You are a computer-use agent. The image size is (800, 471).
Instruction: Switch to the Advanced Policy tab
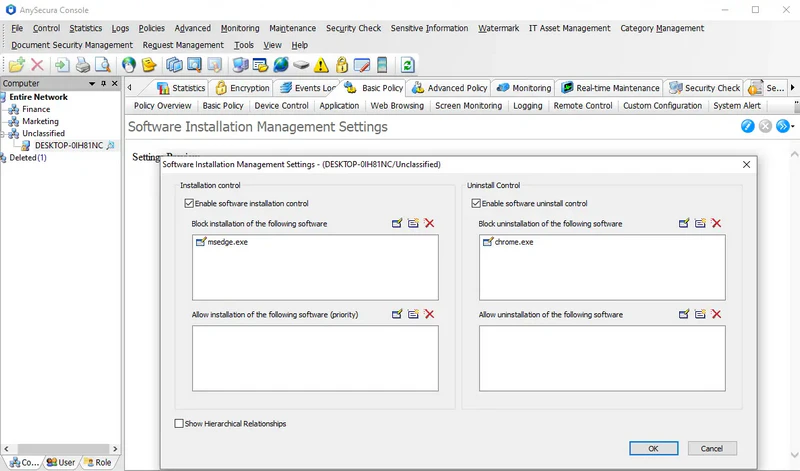pyautogui.click(x=449, y=88)
